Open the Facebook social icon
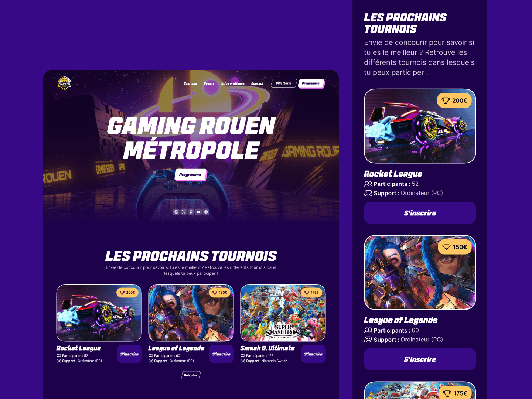The image size is (532, 399). (206, 212)
